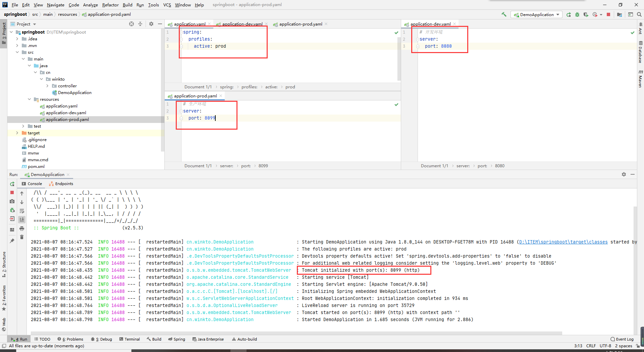
Task: Open the VCS menu
Action: [x=167, y=5]
